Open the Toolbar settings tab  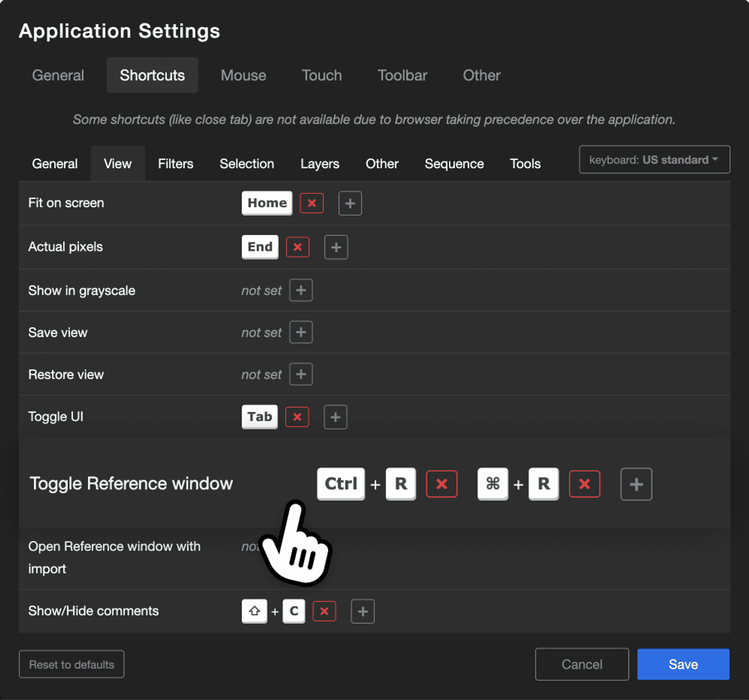click(402, 75)
